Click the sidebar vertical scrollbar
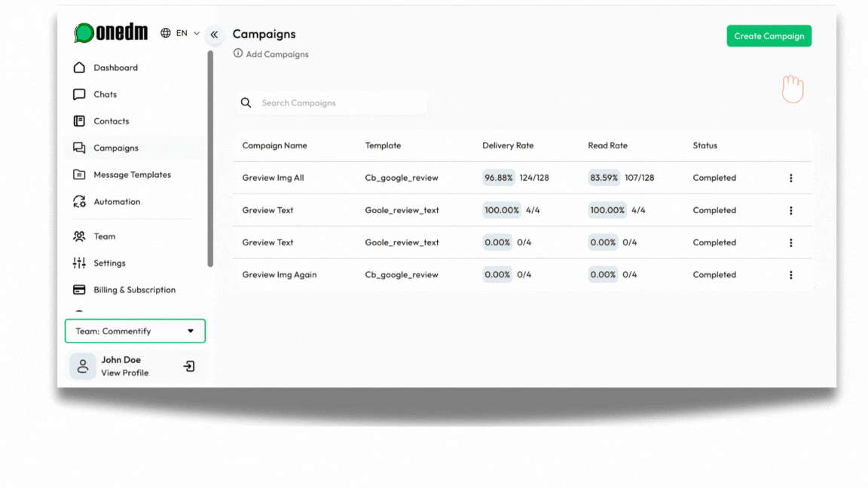 pyautogui.click(x=210, y=158)
